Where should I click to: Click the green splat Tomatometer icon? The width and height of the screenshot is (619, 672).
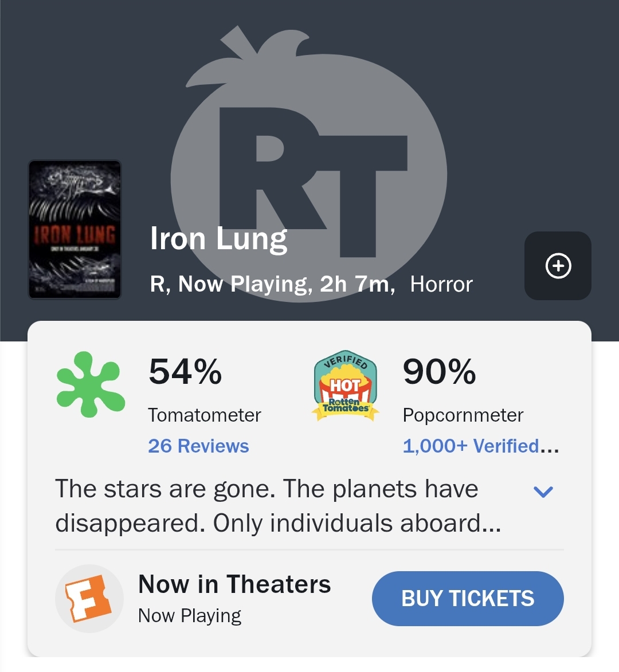point(91,383)
